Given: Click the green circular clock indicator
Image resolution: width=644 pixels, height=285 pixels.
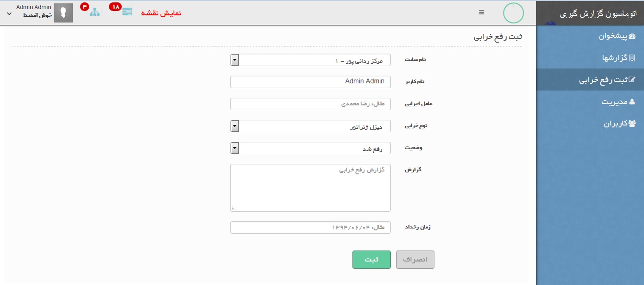Looking at the screenshot, I should (x=513, y=13).
